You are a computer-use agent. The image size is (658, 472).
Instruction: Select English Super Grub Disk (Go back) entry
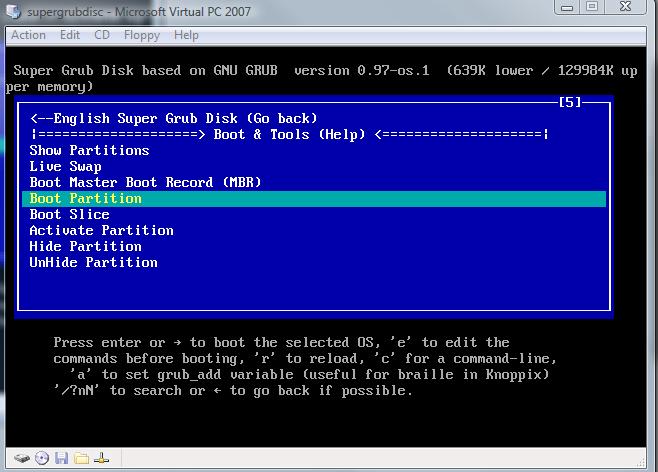click(x=314, y=118)
